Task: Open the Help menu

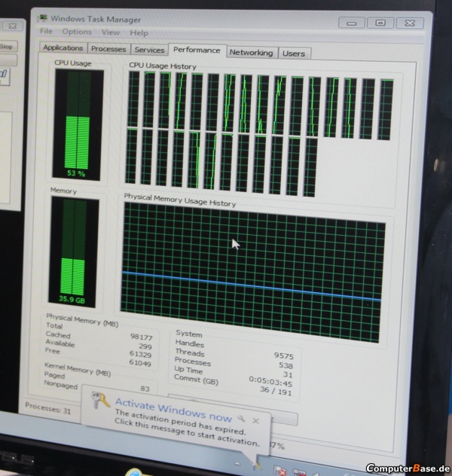Action: 139,33
